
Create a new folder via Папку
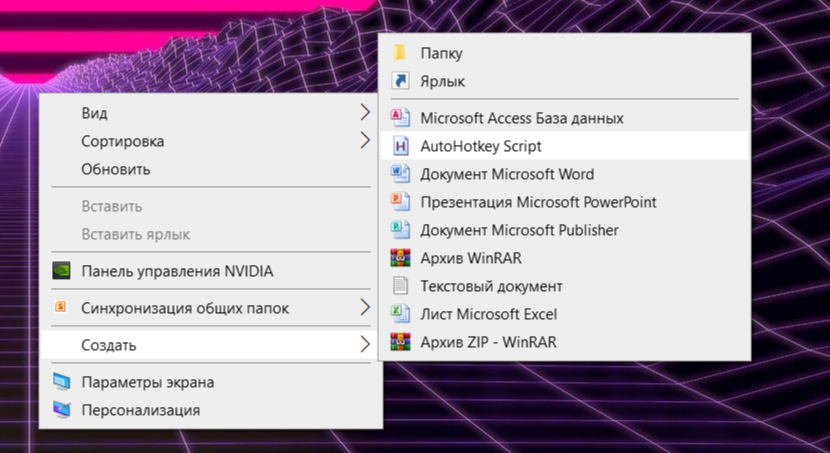click(x=564, y=53)
